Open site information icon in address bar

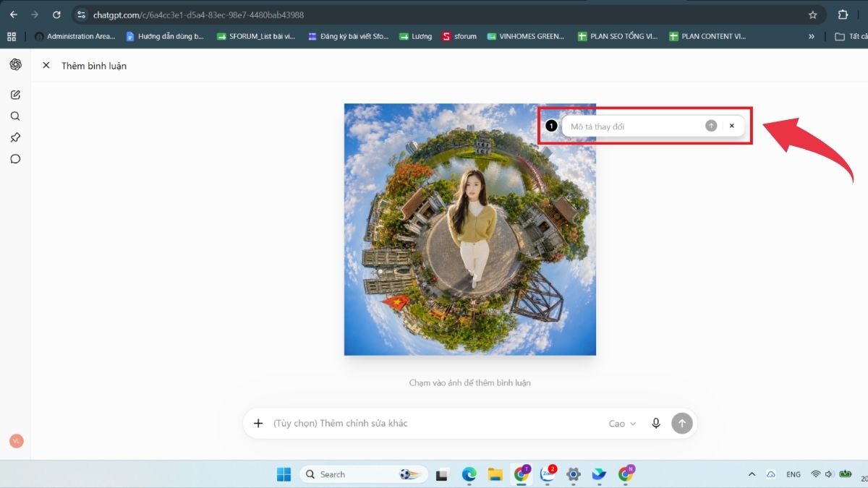81,14
